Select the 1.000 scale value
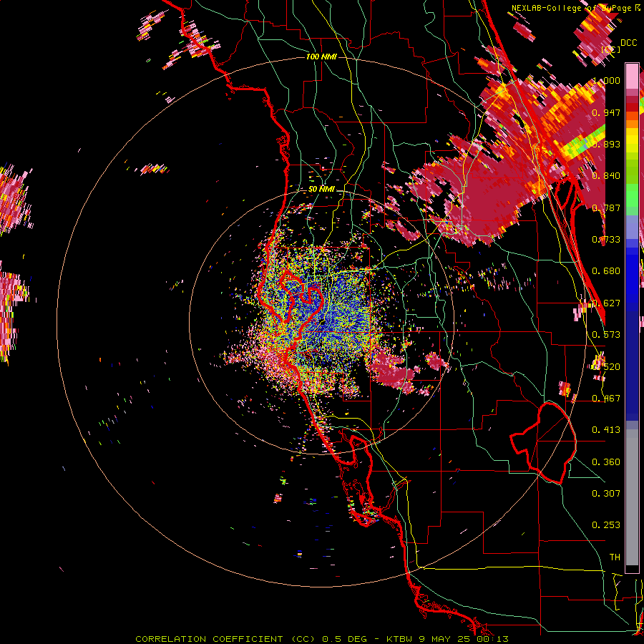644x644 pixels. (606, 80)
